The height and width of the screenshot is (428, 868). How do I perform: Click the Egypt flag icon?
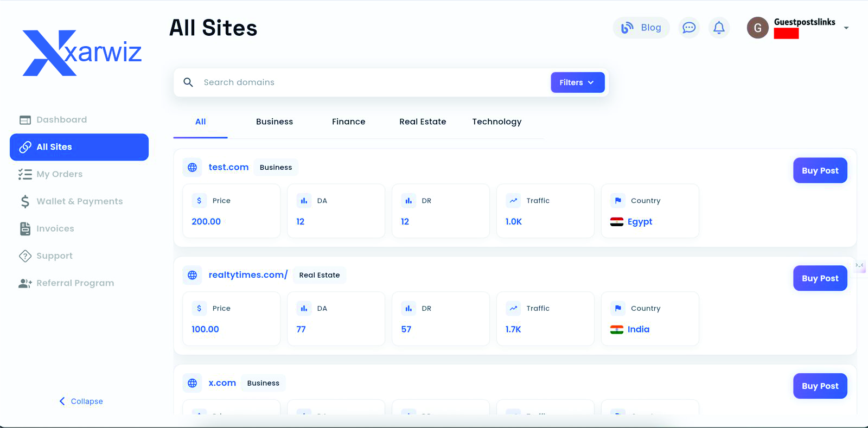616,222
